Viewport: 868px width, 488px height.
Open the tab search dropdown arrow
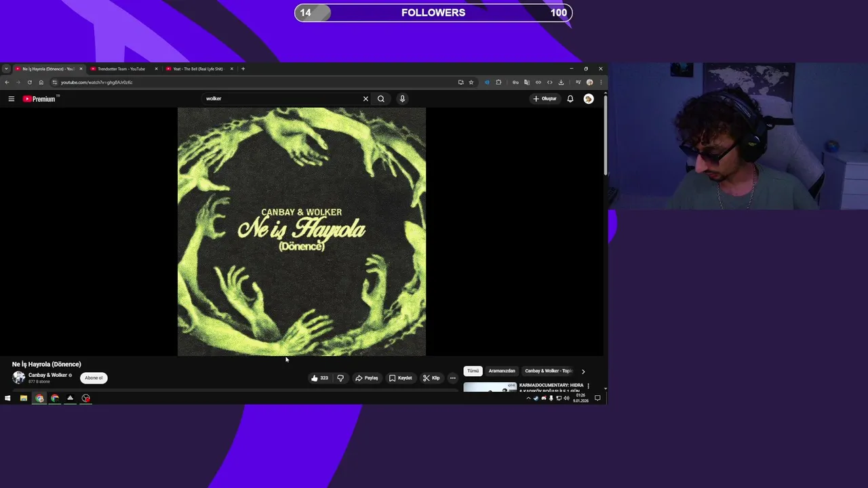pyautogui.click(x=6, y=68)
